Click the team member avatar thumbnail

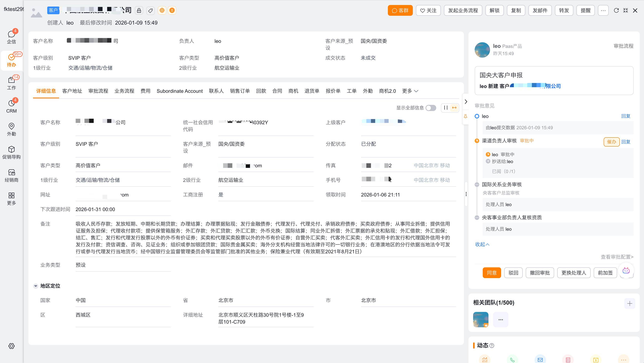pyautogui.click(x=480, y=320)
